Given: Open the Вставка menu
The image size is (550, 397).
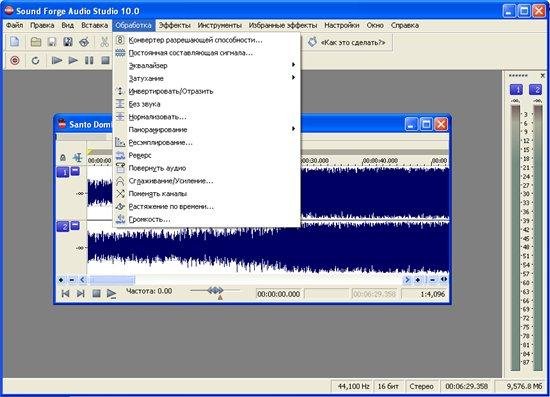Looking at the screenshot, I should click(94, 25).
